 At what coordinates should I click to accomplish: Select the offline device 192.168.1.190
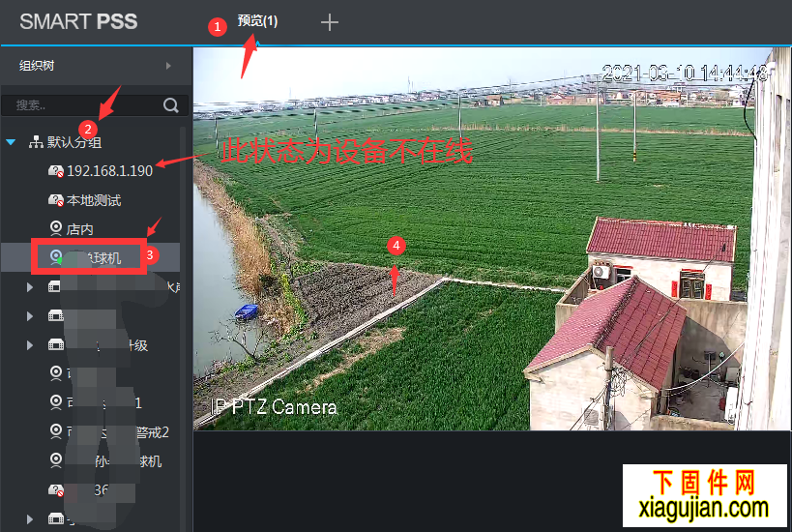click(x=109, y=171)
